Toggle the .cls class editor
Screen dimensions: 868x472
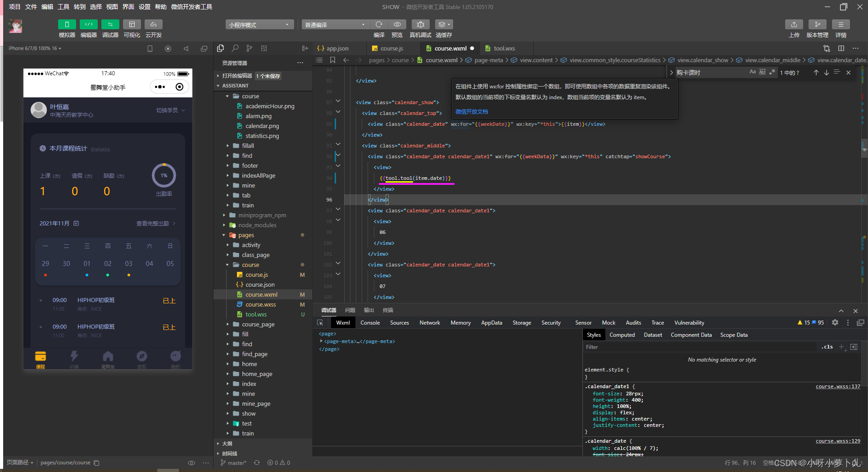tap(827, 347)
